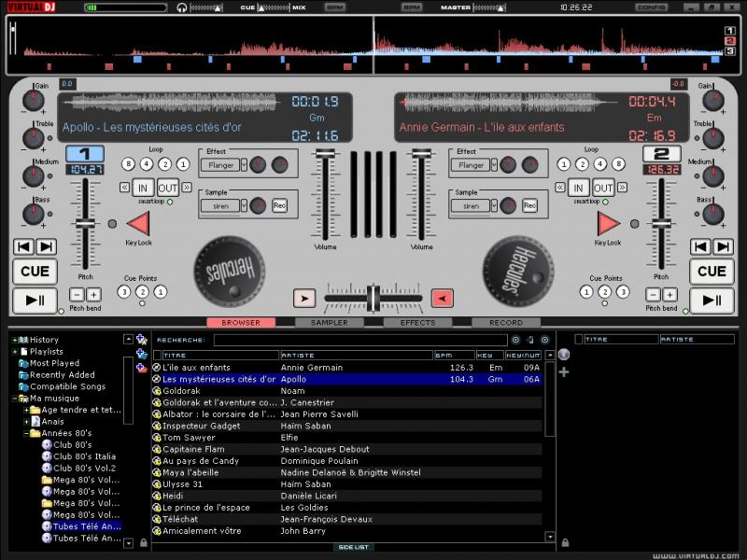Click browser lock icon below folder tree

(x=144, y=542)
